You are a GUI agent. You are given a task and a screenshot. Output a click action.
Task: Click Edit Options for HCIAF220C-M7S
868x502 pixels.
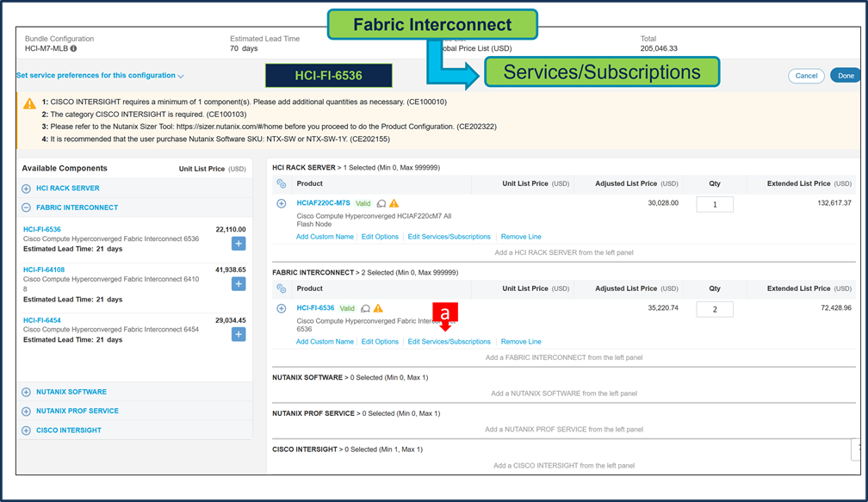(380, 237)
